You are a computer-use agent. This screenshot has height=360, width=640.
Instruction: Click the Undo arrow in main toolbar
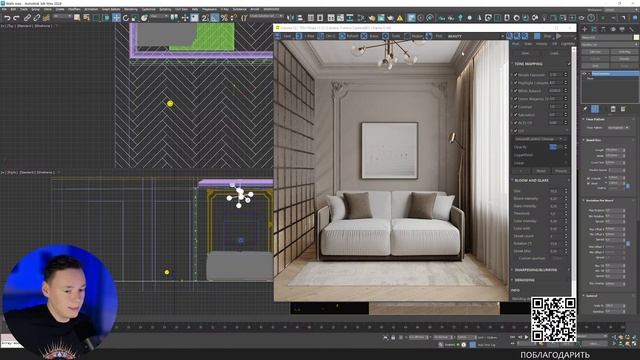coord(7,18)
